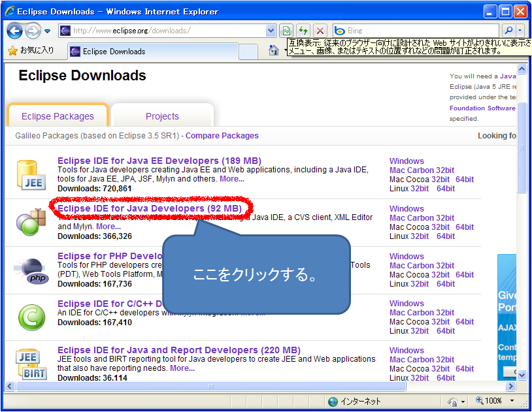
Task: Download C/C++ Mac Cocoa 64bit
Action: (x=465, y=322)
